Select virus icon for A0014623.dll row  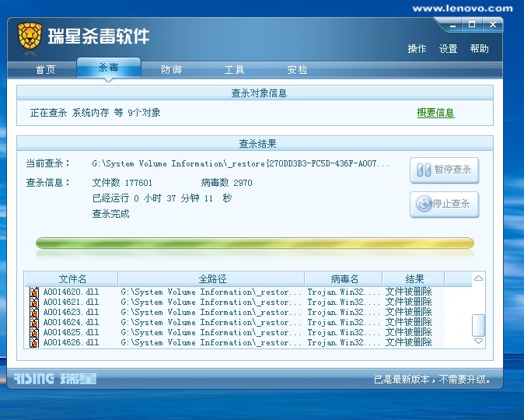coord(34,313)
